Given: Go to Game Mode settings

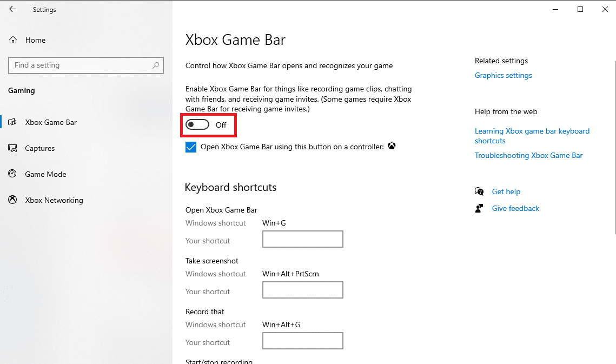Looking at the screenshot, I should click(x=45, y=174).
